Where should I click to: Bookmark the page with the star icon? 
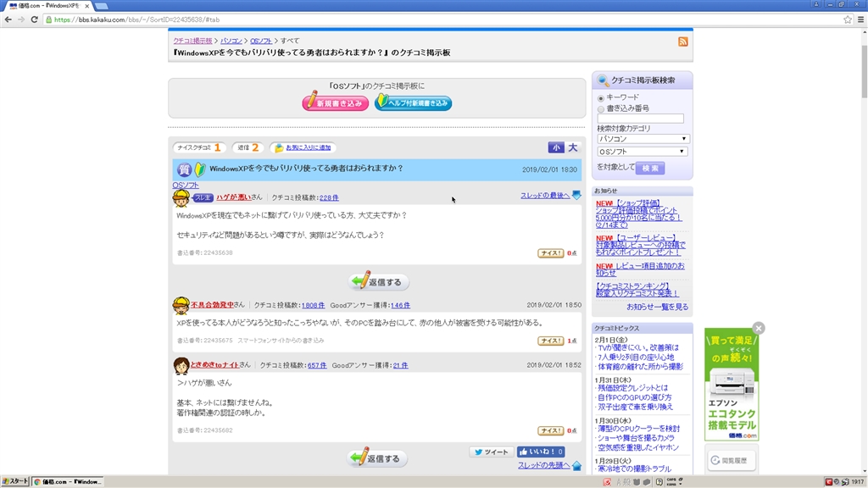point(848,19)
